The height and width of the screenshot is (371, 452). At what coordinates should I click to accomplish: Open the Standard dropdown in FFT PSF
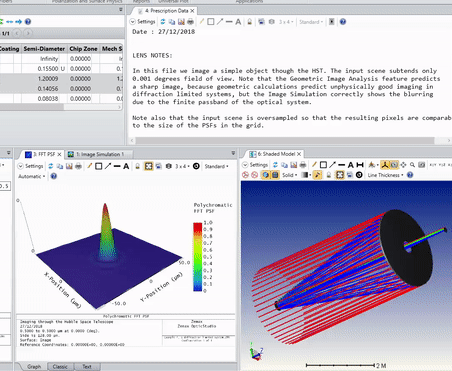[x=216, y=166]
